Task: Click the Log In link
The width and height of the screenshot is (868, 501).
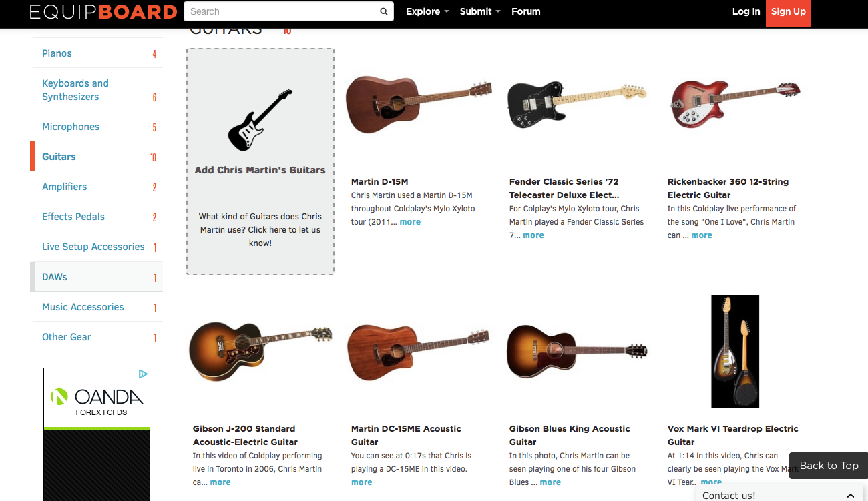Action: (x=746, y=11)
